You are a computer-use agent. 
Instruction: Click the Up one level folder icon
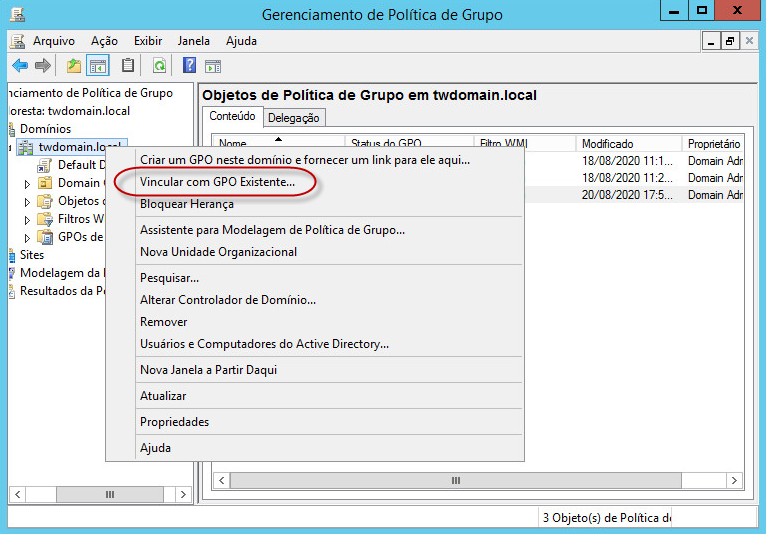74,65
